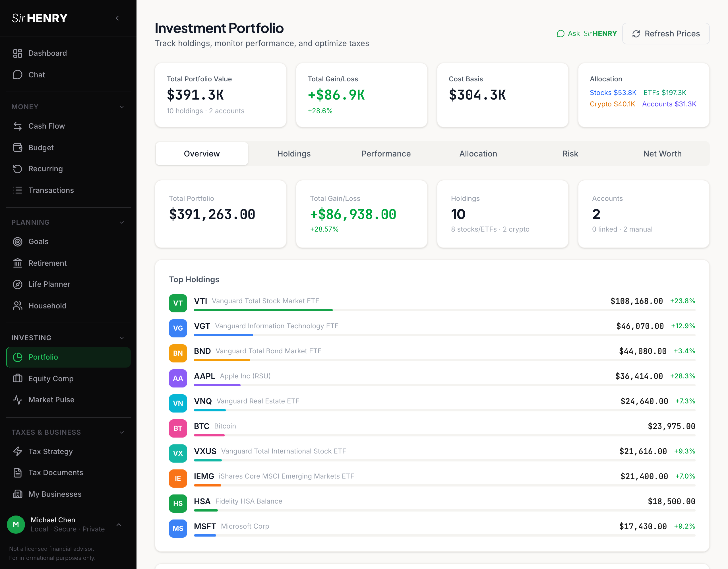This screenshot has width=728, height=569.
Task: Collapse the PLANNING section
Action: point(122,222)
